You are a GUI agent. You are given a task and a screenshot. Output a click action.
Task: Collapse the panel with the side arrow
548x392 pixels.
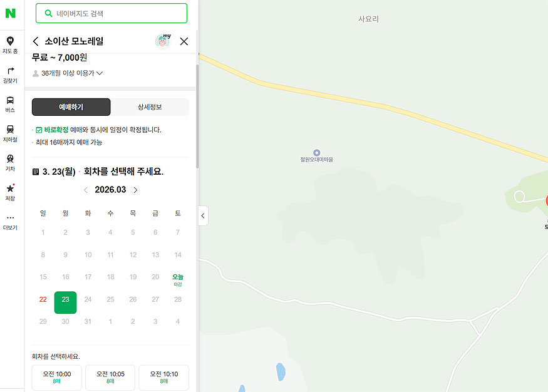(x=202, y=215)
